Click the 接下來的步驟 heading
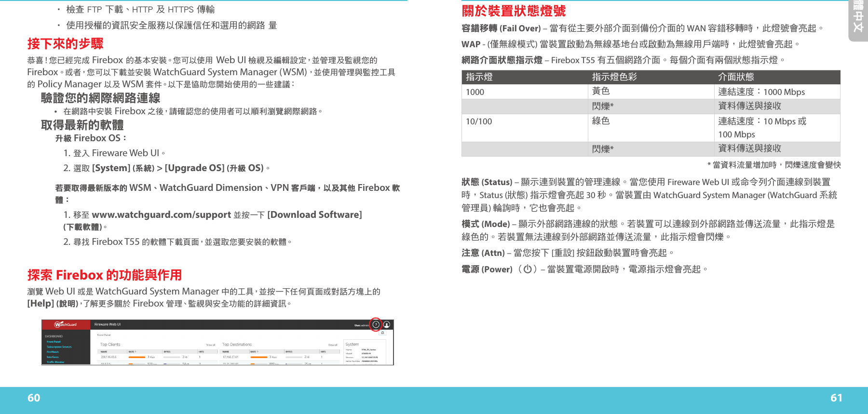This screenshot has width=868, height=414. tap(65, 44)
